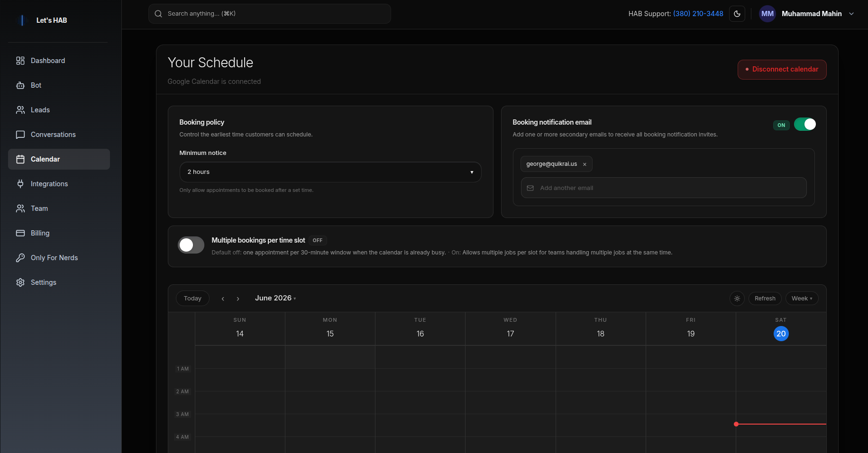Open Team menu item

(x=59, y=208)
